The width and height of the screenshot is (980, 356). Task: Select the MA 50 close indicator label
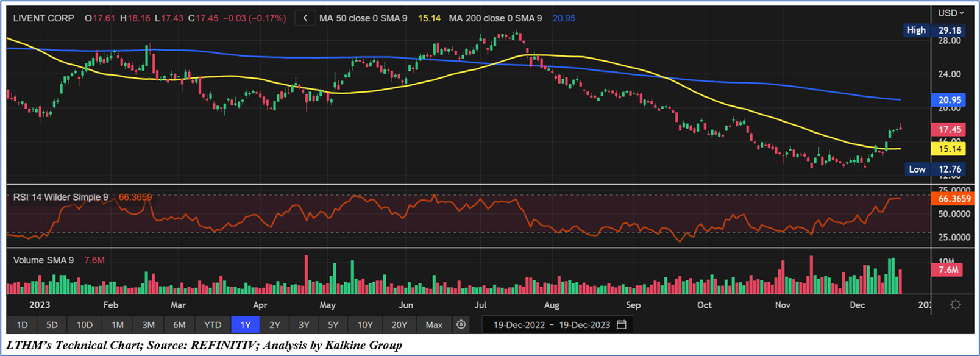coord(363,18)
